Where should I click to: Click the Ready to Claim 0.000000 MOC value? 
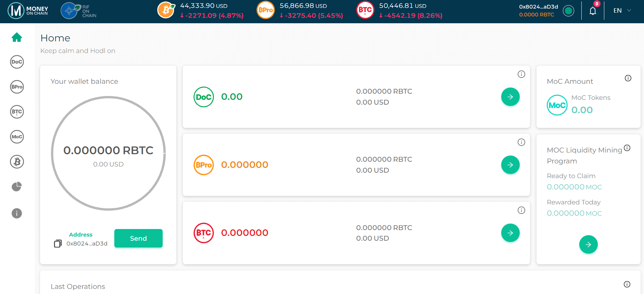(x=574, y=187)
